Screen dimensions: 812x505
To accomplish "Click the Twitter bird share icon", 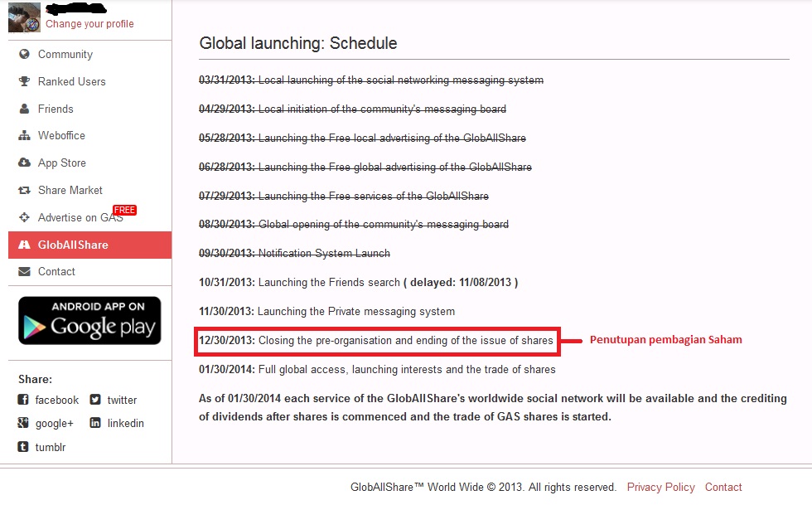I will [96, 400].
